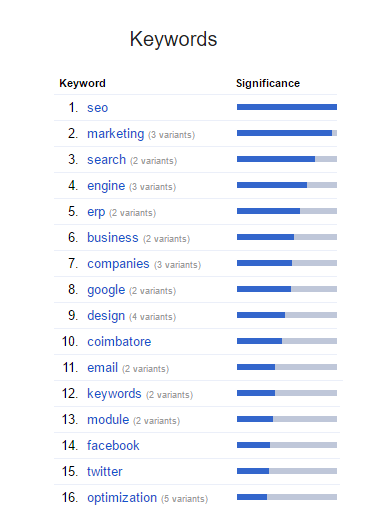
Task: Click the facebook keyword link
Action: 113,446
